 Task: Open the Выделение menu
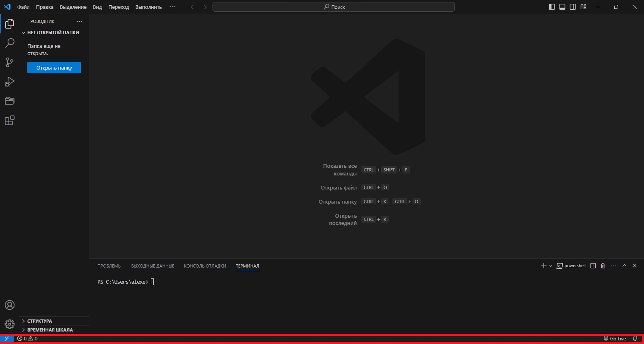pyautogui.click(x=73, y=7)
